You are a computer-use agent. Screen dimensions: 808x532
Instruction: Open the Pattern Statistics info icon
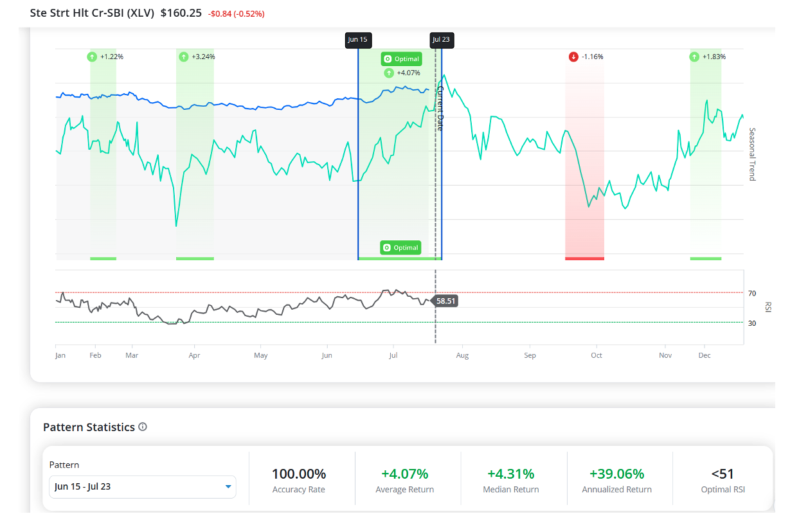tap(143, 427)
